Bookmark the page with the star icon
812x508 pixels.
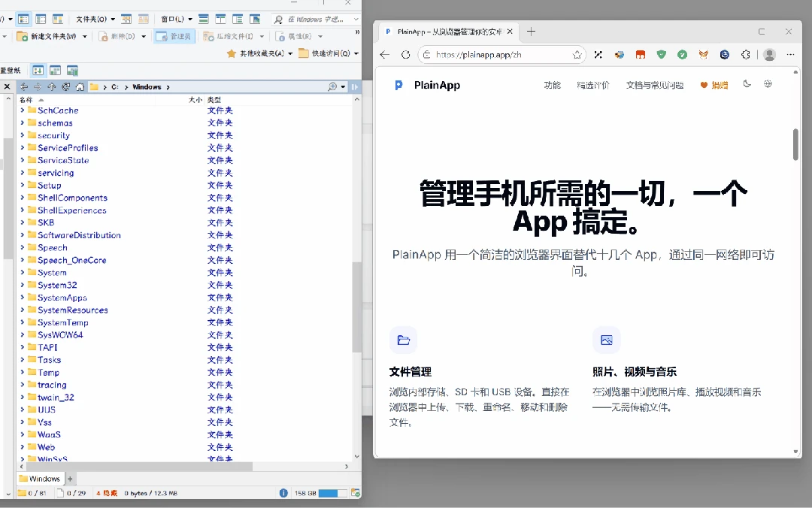(x=577, y=54)
